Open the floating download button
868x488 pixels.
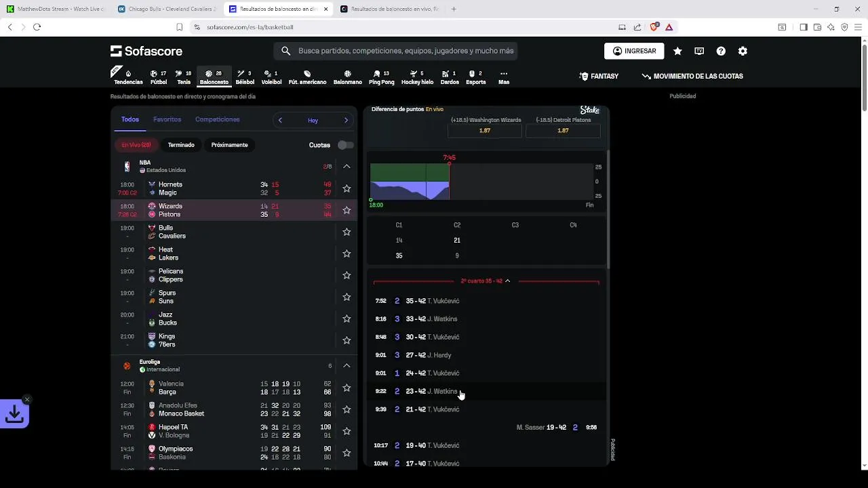click(14, 413)
